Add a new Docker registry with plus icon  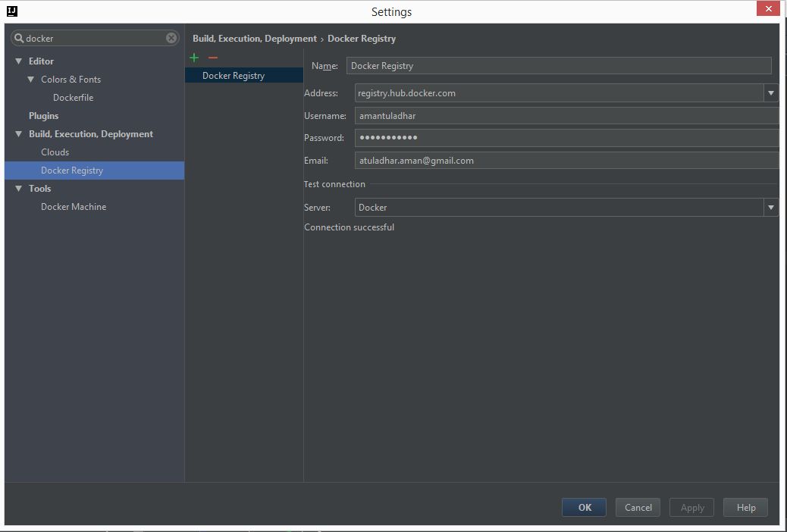pyautogui.click(x=194, y=58)
